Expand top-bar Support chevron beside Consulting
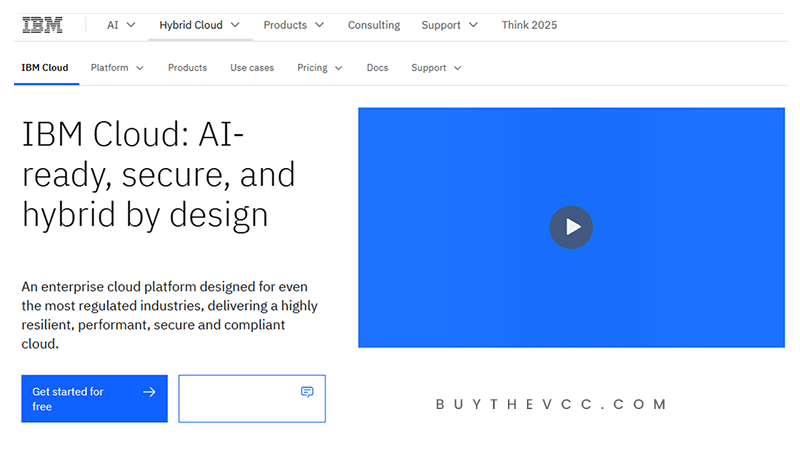 [473, 25]
